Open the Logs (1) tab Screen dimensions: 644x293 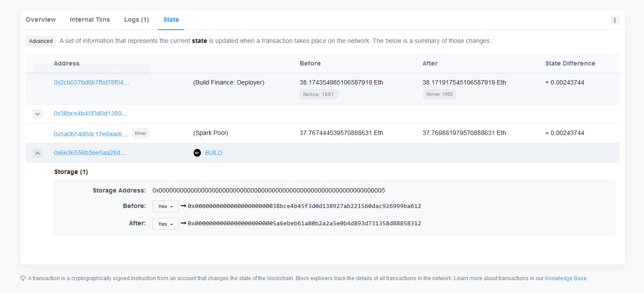pos(137,19)
